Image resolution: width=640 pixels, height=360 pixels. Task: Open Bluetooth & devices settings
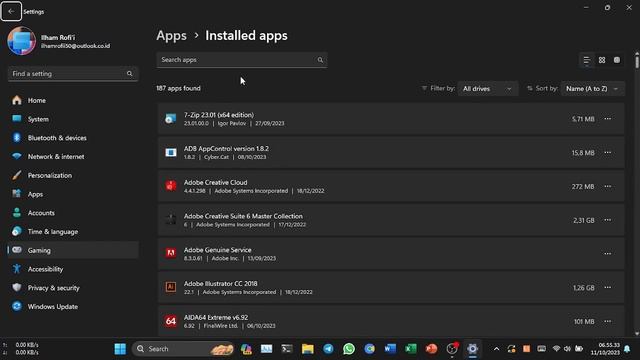click(x=73, y=138)
